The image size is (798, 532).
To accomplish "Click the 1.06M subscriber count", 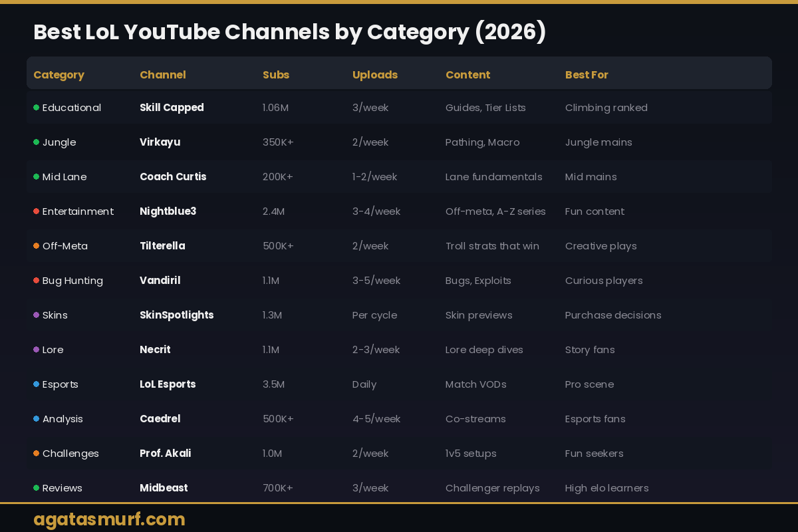I will (x=275, y=108).
